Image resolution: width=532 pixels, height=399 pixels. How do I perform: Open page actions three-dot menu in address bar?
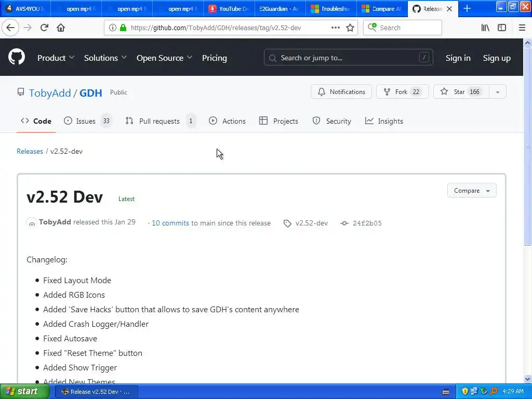(335, 28)
